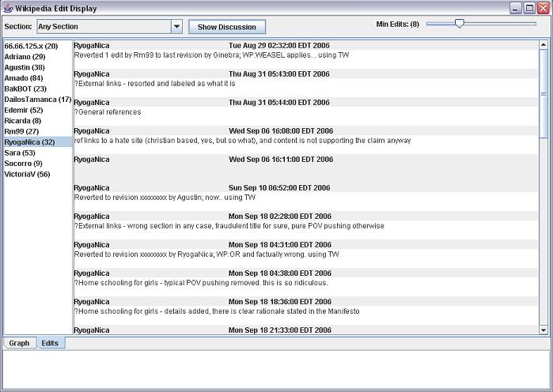Screen dimensions: 553x392
Task: Click the Mon Sep 18 02:28:00 edit header
Action: point(306,217)
